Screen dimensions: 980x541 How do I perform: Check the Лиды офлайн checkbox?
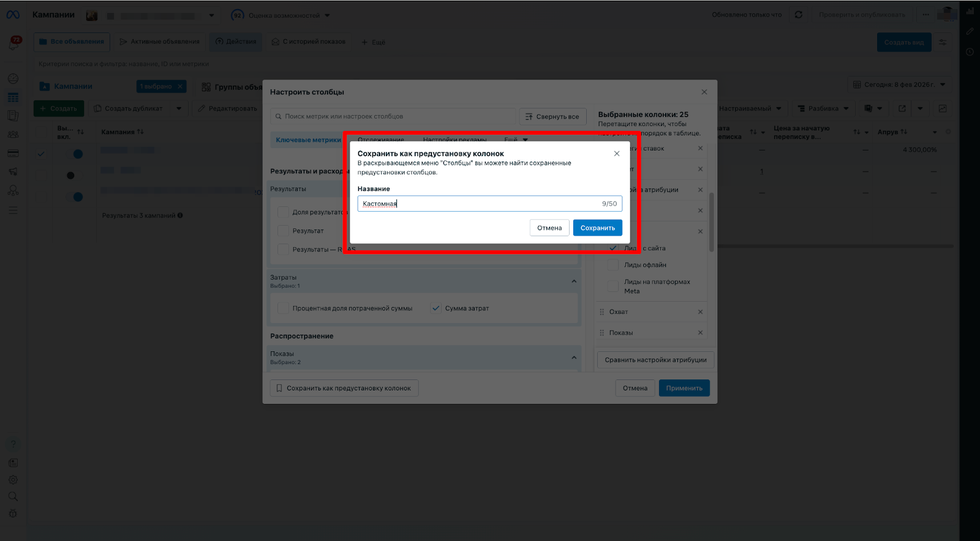tap(613, 265)
